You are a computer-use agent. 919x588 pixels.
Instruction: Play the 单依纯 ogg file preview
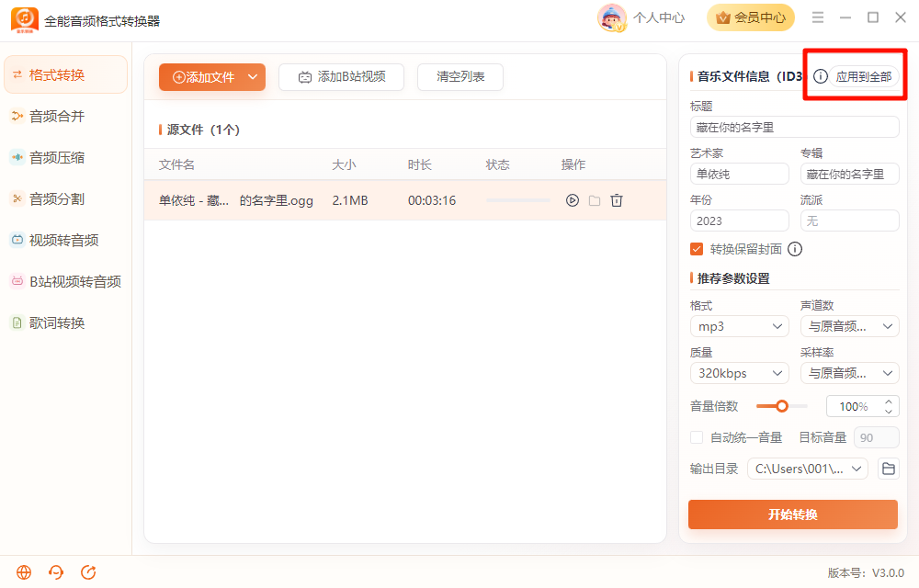572,200
